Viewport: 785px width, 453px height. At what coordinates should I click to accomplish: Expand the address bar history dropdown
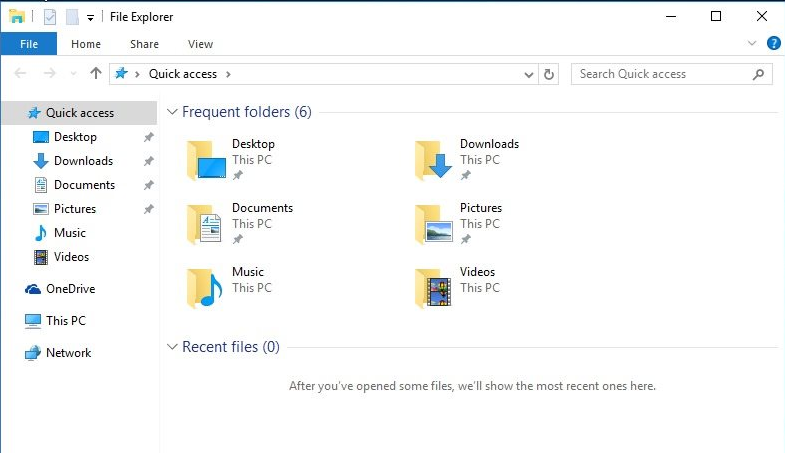pyautogui.click(x=530, y=74)
